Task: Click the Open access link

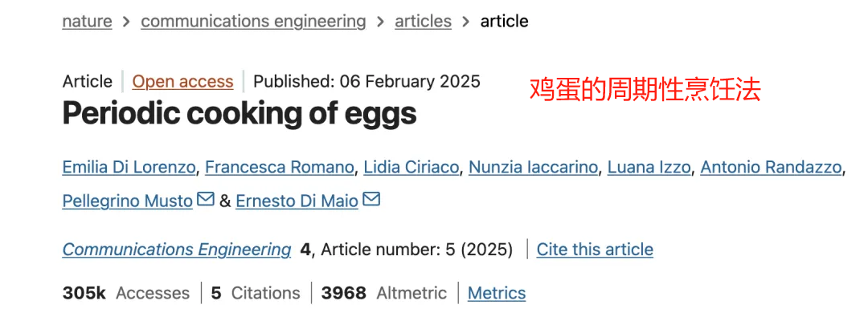Action: (x=182, y=82)
